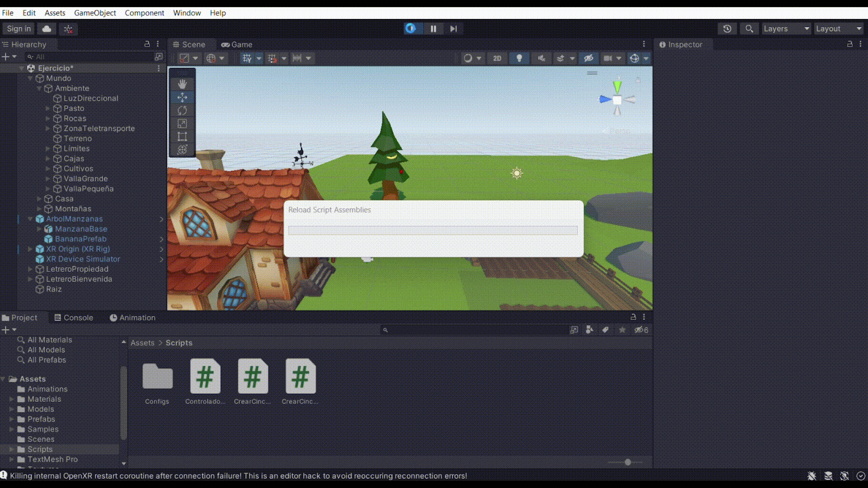Click the cloud services icon
868x488 pixels.
tap(47, 29)
